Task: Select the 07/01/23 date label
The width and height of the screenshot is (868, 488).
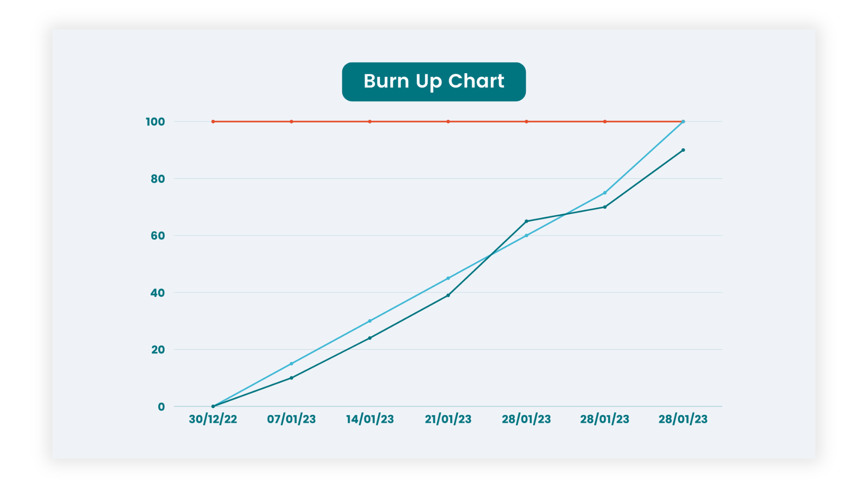Action: click(x=291, y=419)
